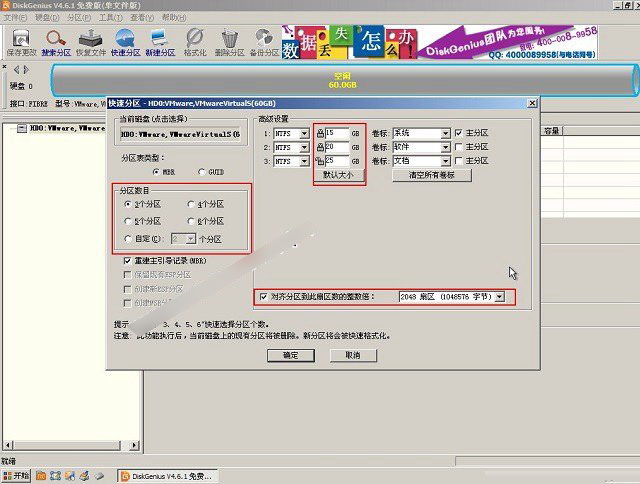Open file system dropdown for partition 1
Viewport: 640px width, 484px height.
[304, 133]
